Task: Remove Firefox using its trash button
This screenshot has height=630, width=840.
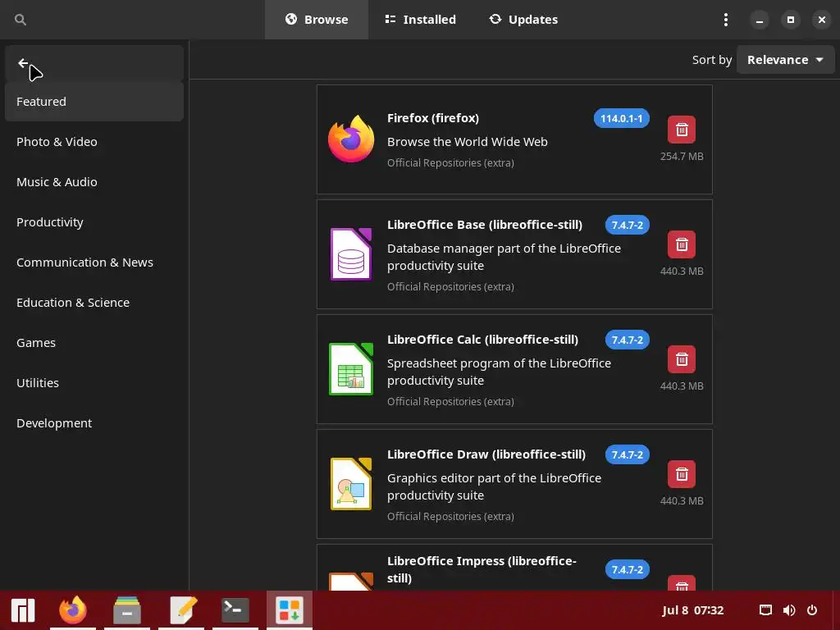Action: [682, 130]
